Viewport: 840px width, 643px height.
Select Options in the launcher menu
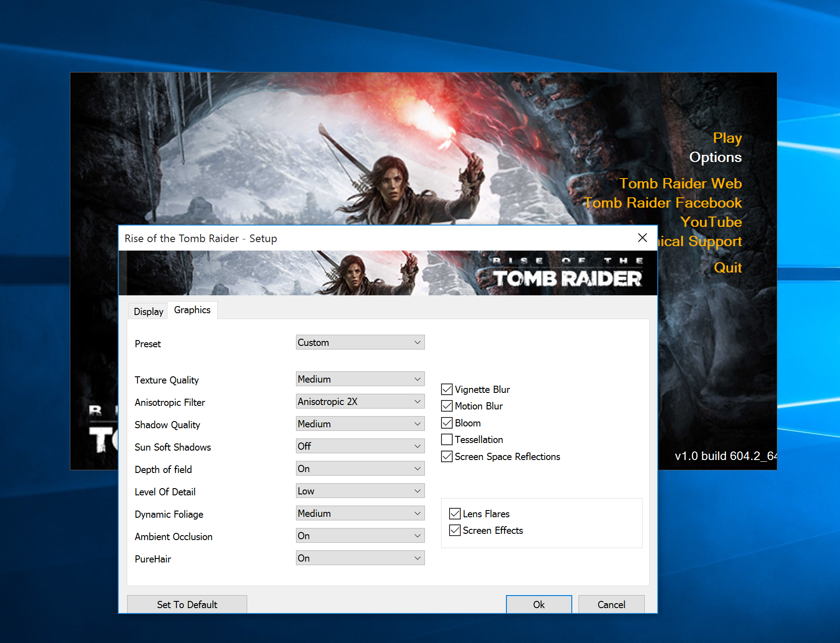click(715, 157)
